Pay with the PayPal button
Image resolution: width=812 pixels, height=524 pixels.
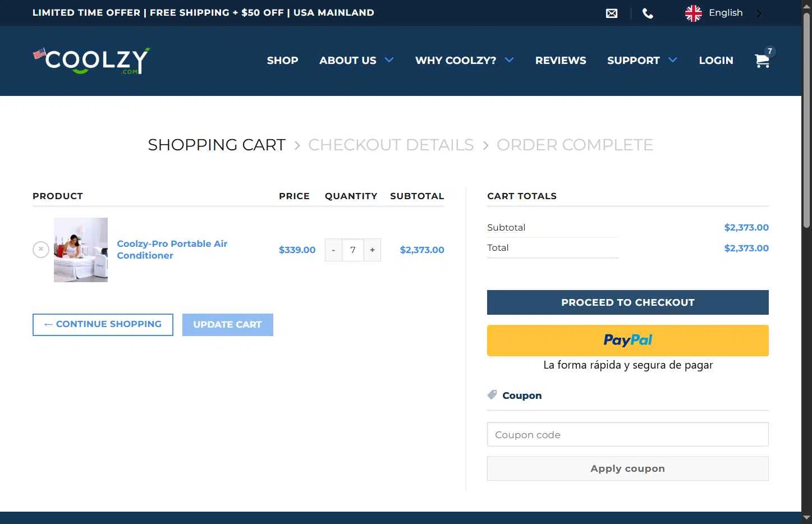click(628, 341)
